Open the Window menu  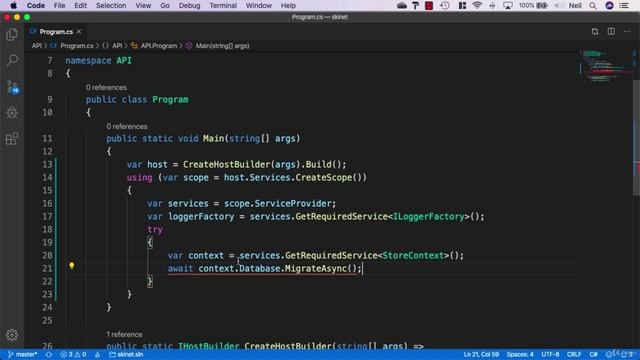coord(259,6)
